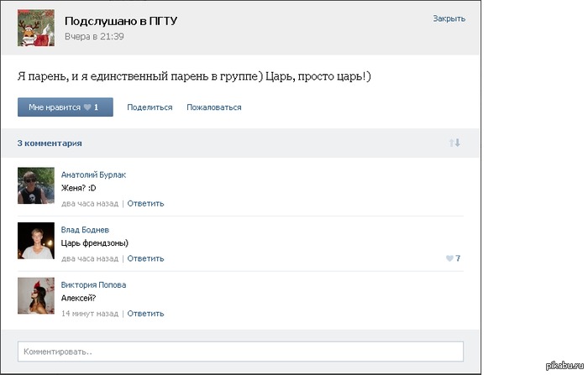Open the Подслушано в ПГТУ group title
The width and height of the screenshot is (588, 375).
(121, 21)
